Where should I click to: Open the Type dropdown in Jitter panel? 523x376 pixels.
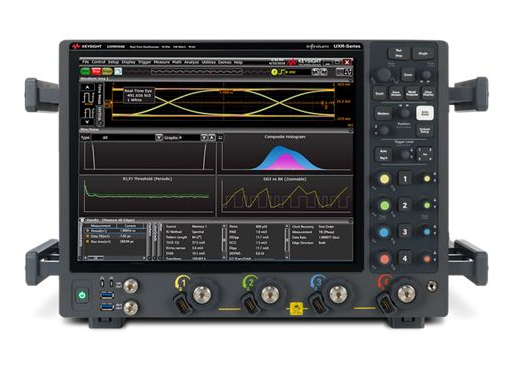[159, 137]
